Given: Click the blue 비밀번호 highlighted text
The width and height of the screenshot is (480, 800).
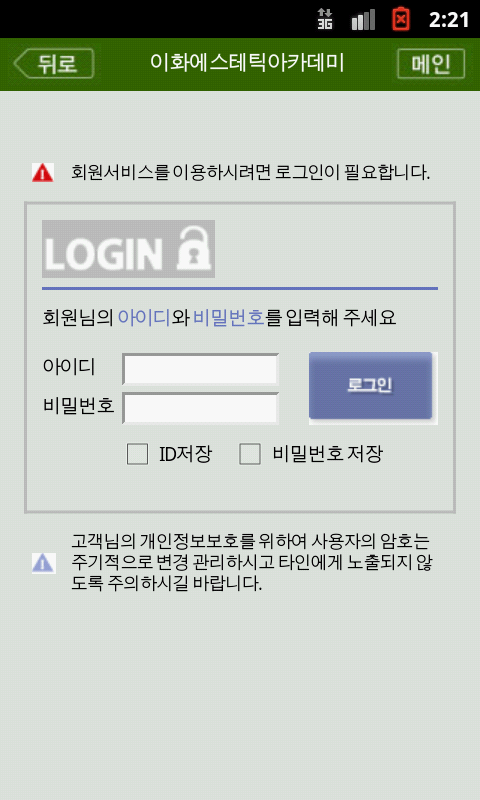Looking at the screenshot, I should [x=229, y=318].
